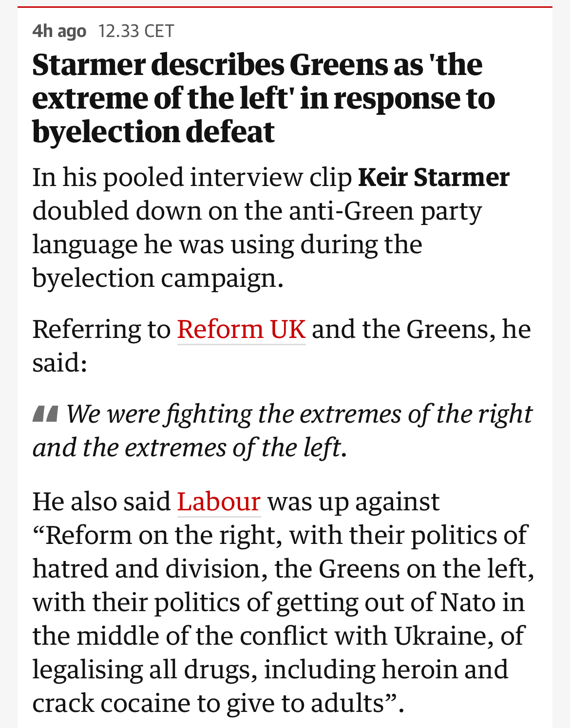Click "In his pooled interview clip" text

coord(192,177)
